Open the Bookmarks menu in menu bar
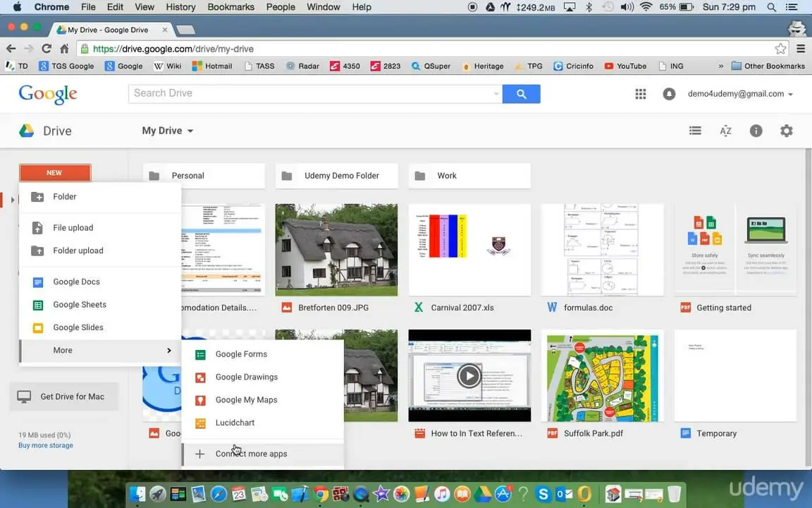812x508 pixels. pos(230,7)
